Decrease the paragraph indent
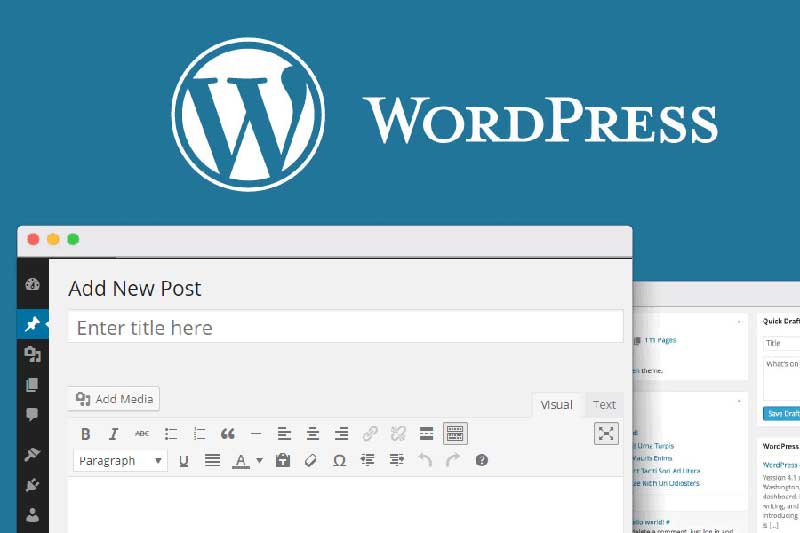The height and width of the screenshot is (533, 800). pyautogui.click(x=367, y=461)
